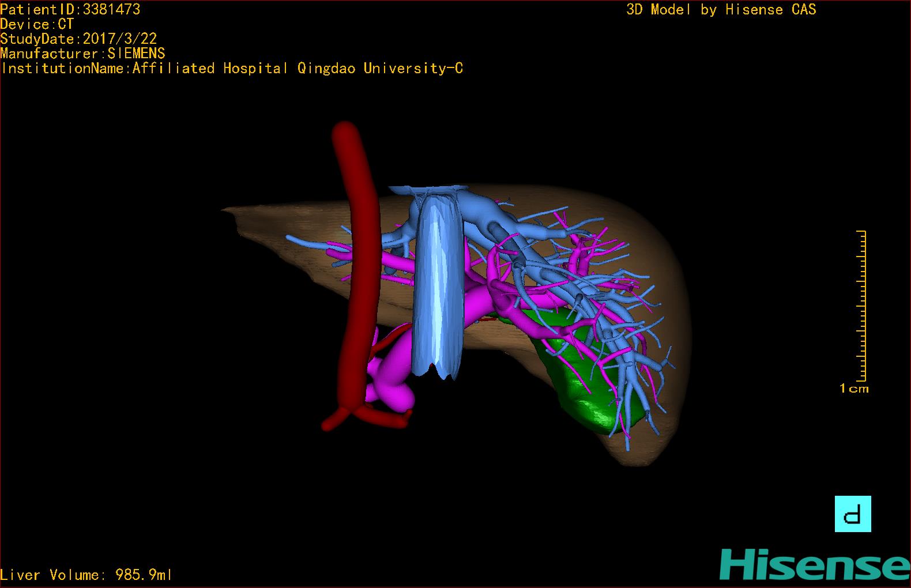
Task: Select the light blue inferior vena cava
Action: [x=438, y=288]
